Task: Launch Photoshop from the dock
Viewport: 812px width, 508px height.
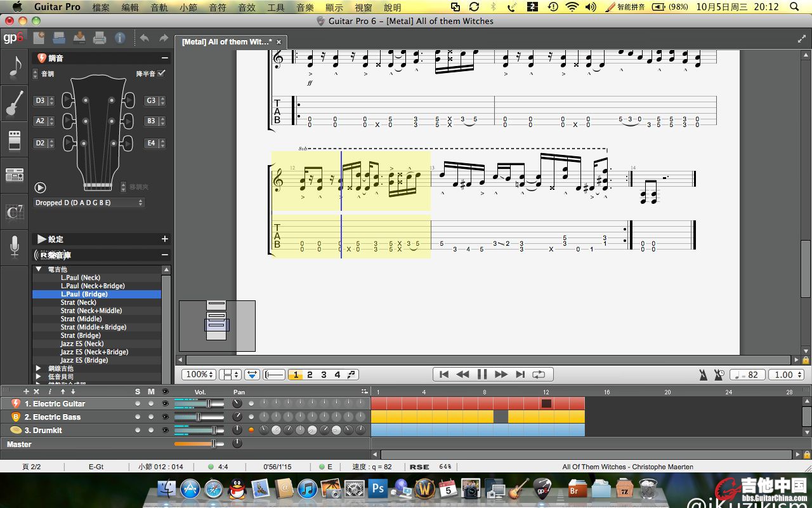Action: (378, 489)
